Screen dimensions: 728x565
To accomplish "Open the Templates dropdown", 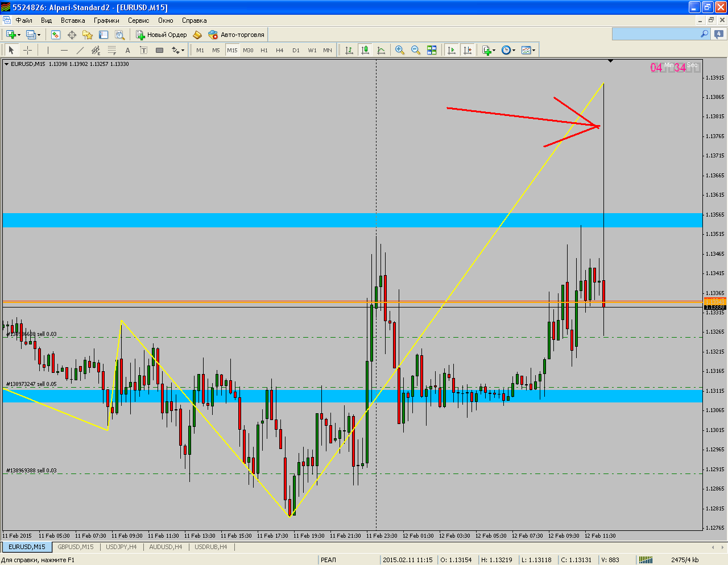I will coord(528,50).
